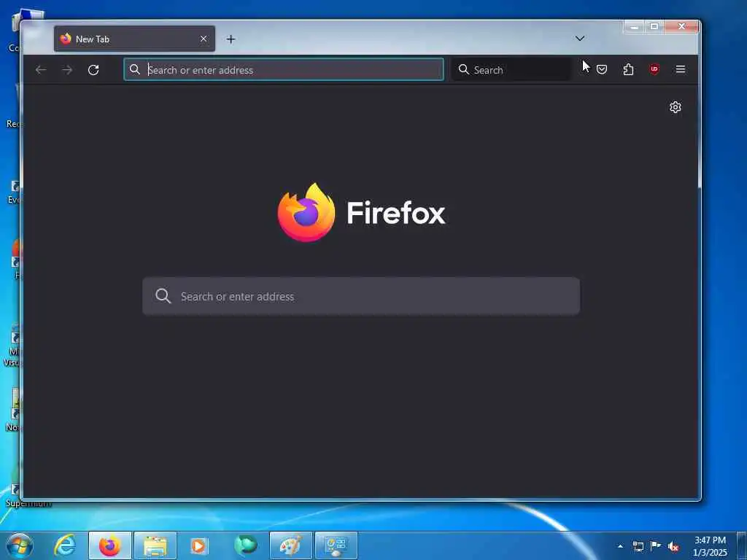747x560 pixels.
Task: Open Action Center flag icon
Action: (x=656, y=546)
